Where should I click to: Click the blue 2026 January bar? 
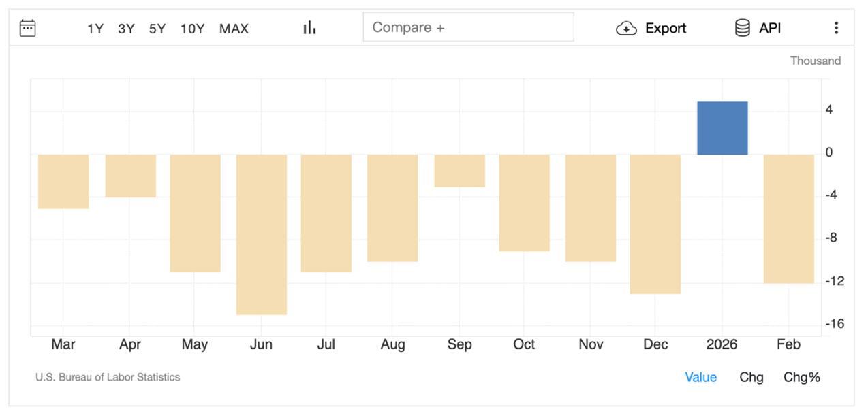pos(722,128)
